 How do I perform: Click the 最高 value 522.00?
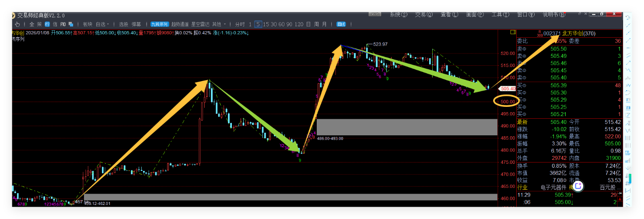click(612, 136)
